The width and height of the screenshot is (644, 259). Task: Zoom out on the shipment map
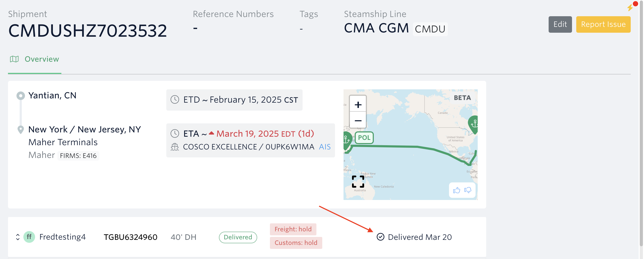point(358,120)
